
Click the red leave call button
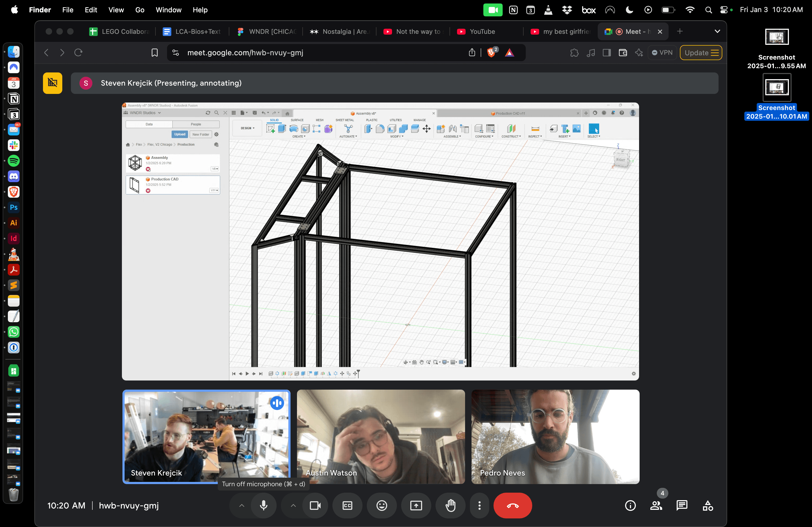512,506
